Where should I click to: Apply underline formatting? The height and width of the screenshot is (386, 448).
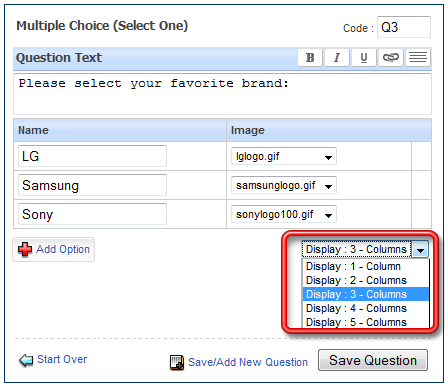pos(364,58)
